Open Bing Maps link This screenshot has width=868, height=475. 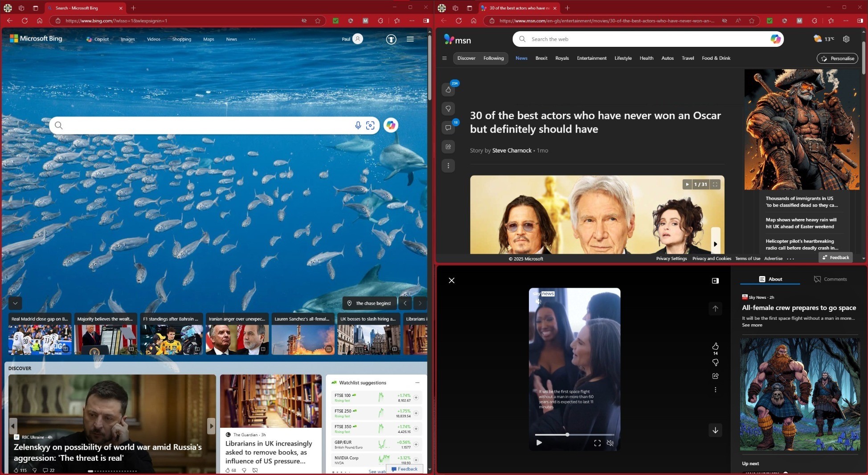[x=209, y=39]
